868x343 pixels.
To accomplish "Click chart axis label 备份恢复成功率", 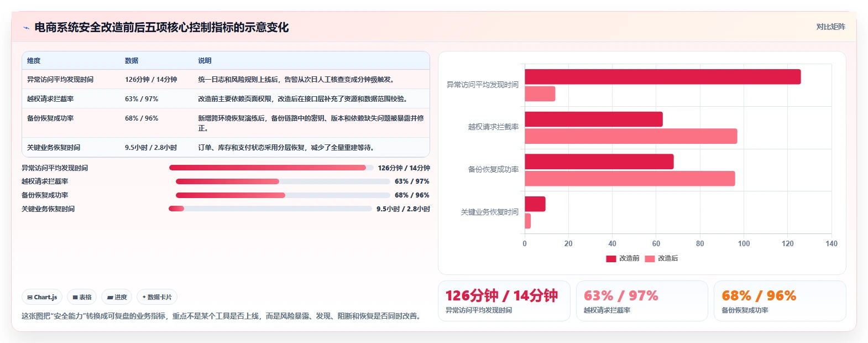I will pos(493,169).
